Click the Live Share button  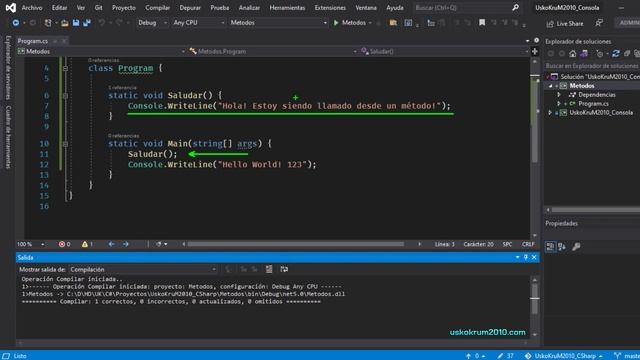(x=565, y=24)
